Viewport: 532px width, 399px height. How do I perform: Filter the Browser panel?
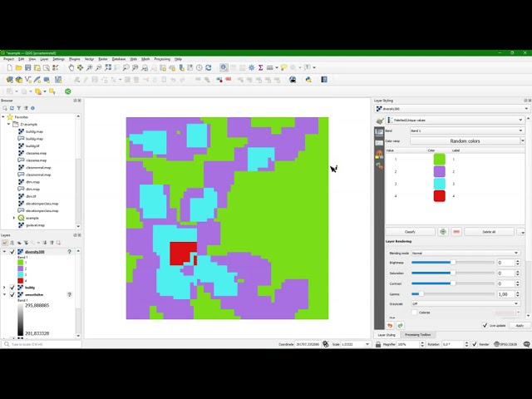coord(18,108)
